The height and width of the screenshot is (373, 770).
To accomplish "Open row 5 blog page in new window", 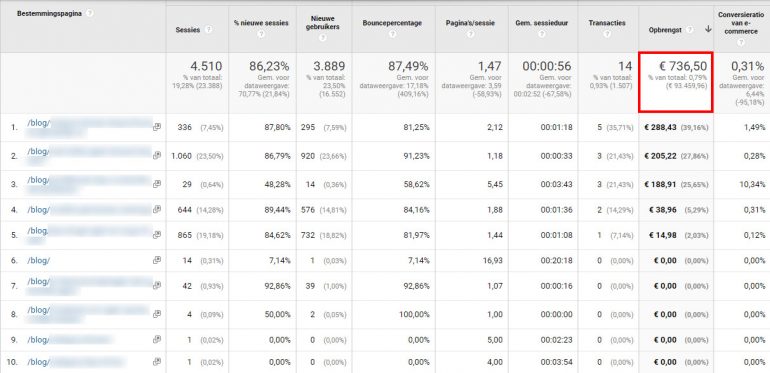I will pyautogui.click(x=157, y=235).
